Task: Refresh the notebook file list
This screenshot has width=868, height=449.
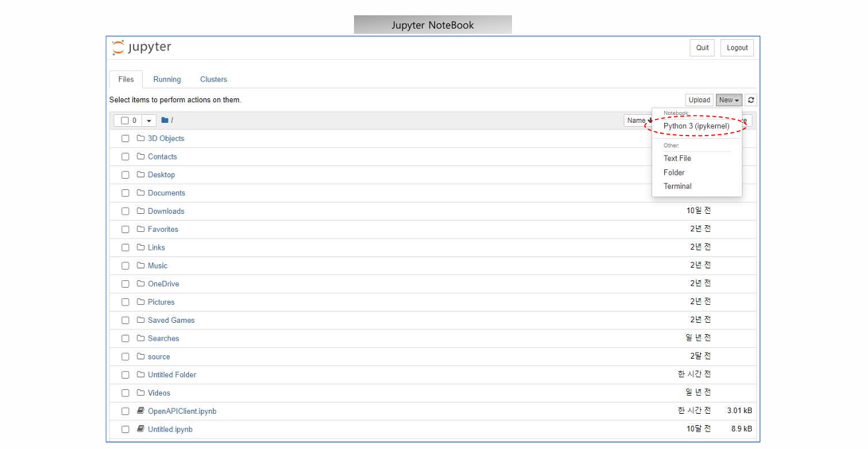Action: tap(751, 100)
